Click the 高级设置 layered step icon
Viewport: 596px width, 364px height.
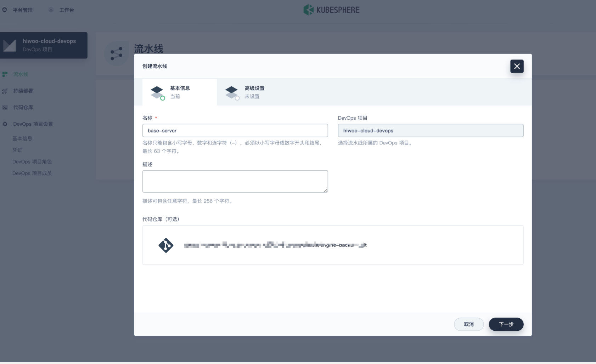232,93
